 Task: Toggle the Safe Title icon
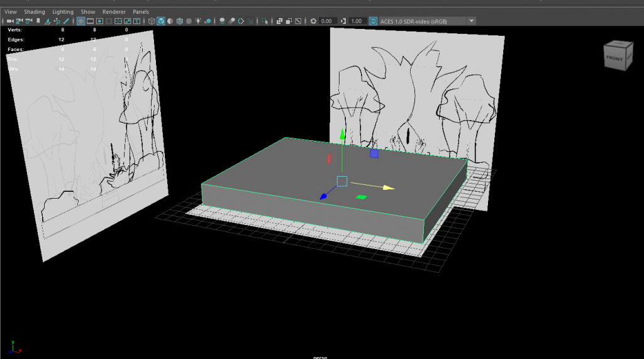point(137,21)
